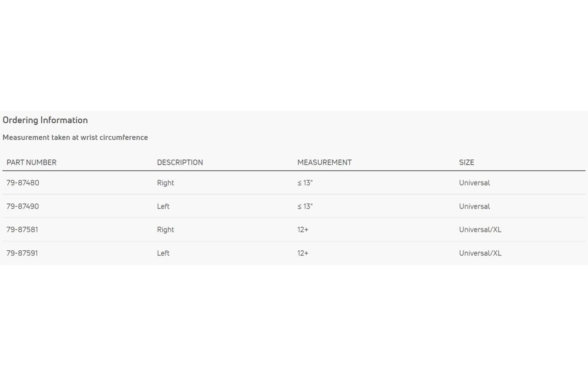Click the SIZE column header
The height and width of the screenshot is (376, 588).
[466, 163]
